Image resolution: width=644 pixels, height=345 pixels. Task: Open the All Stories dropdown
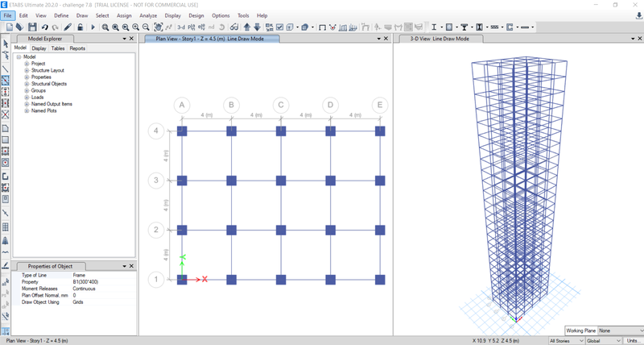point(567,341)
